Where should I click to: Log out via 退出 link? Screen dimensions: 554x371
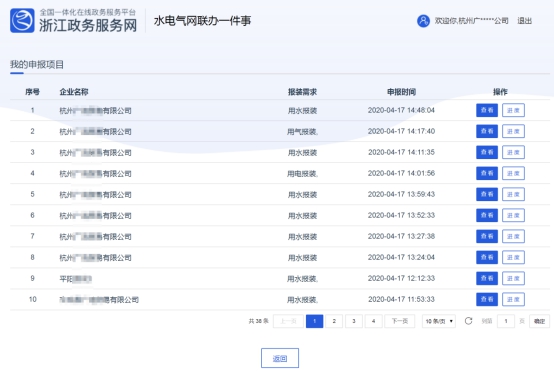click(524, 21)
